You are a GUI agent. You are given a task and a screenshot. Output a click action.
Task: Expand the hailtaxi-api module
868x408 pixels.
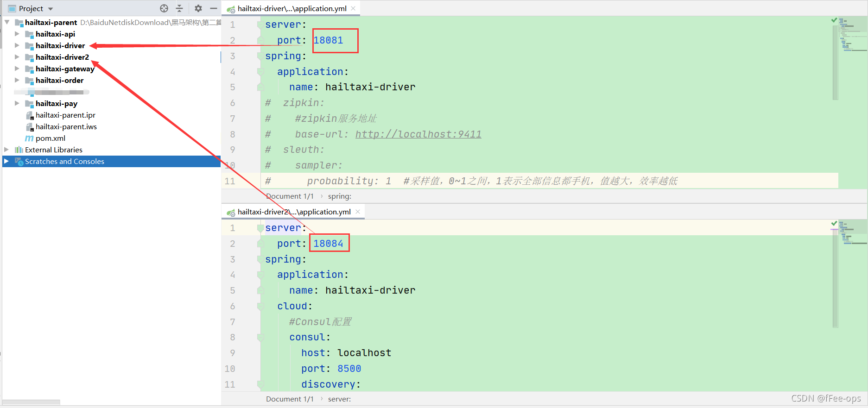click(x=17, y=34)
